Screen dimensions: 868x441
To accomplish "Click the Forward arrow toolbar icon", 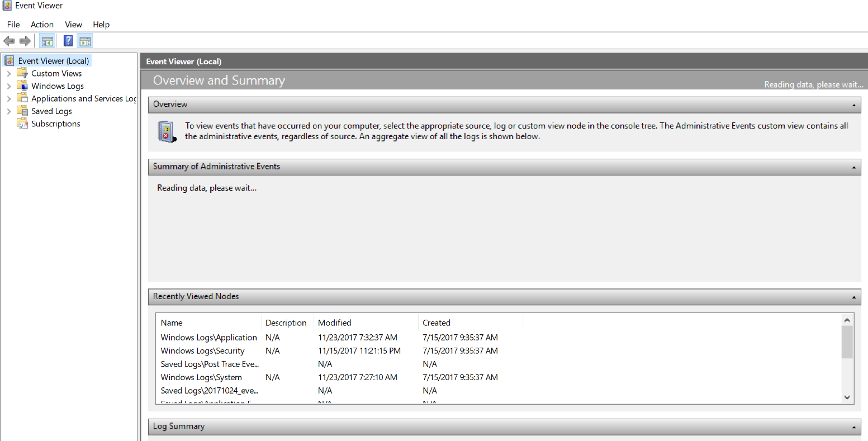I will (x=25, y=41).
